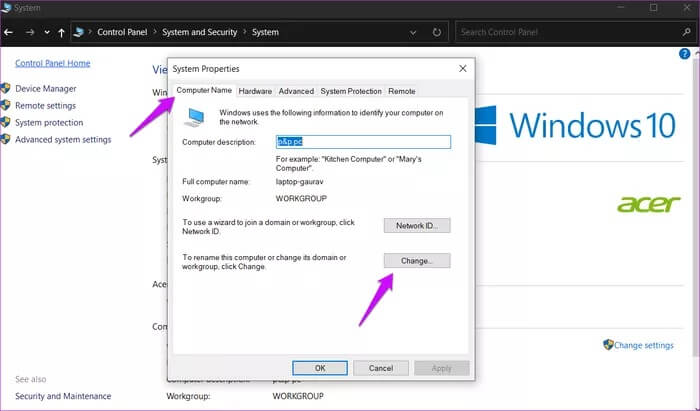
Task: Switch to the Remote tab
Action: point(402,91)
